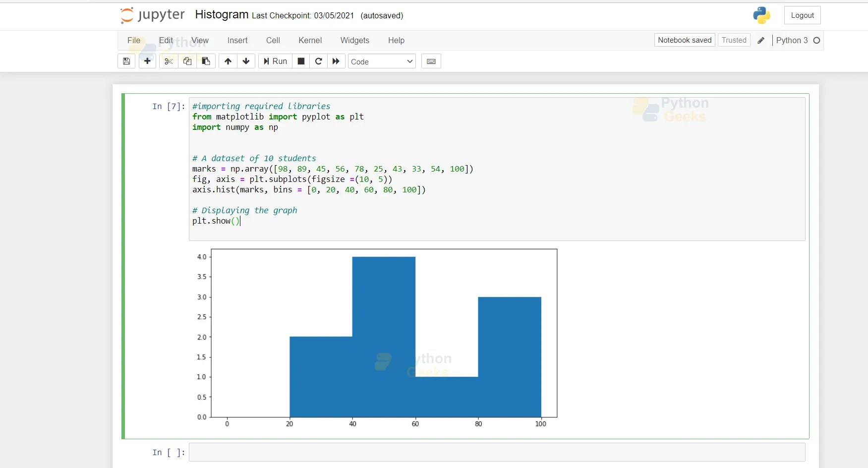Interrupt the kernel
This screenshot has width=868, height=468.
[300, 61]
